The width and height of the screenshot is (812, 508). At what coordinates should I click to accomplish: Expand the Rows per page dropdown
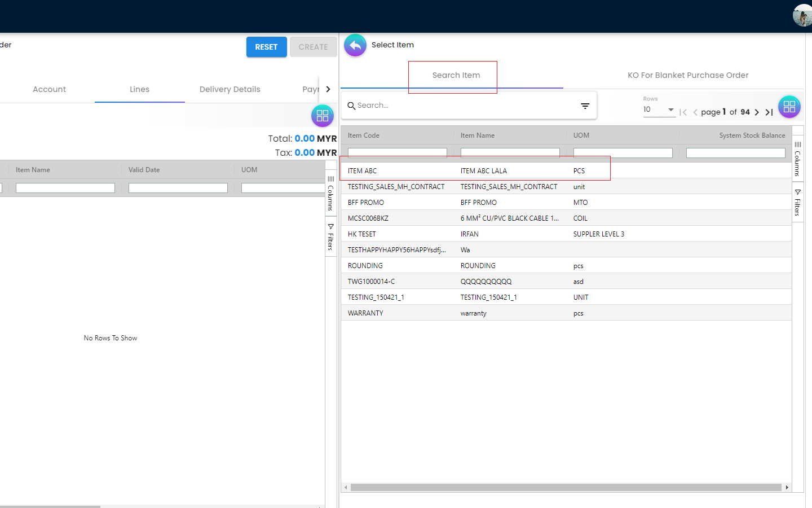click(659, 110)
